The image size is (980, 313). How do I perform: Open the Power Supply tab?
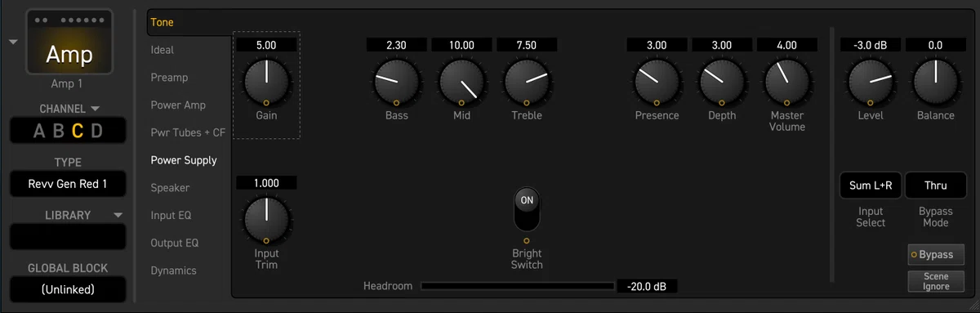tap(184, 160)
